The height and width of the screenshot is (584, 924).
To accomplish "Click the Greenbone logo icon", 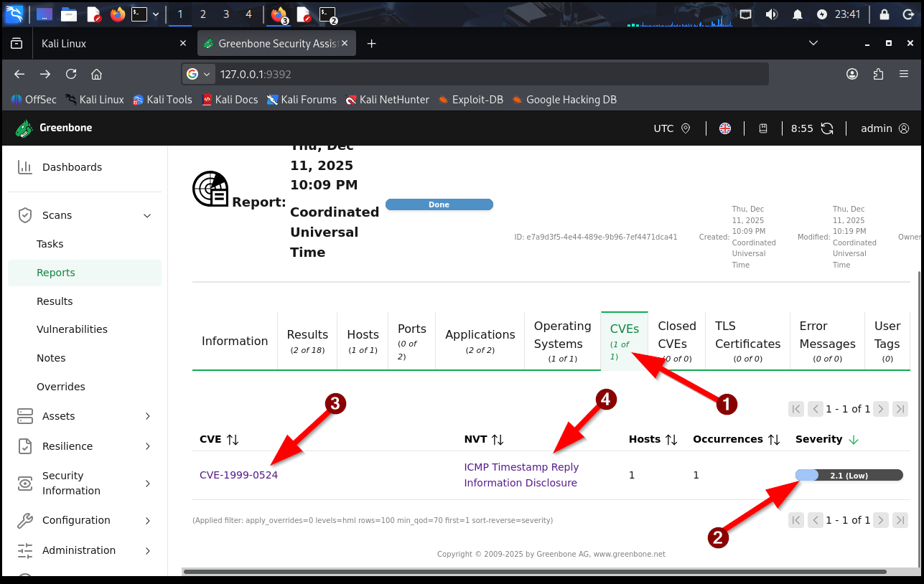I will [24, 128].
